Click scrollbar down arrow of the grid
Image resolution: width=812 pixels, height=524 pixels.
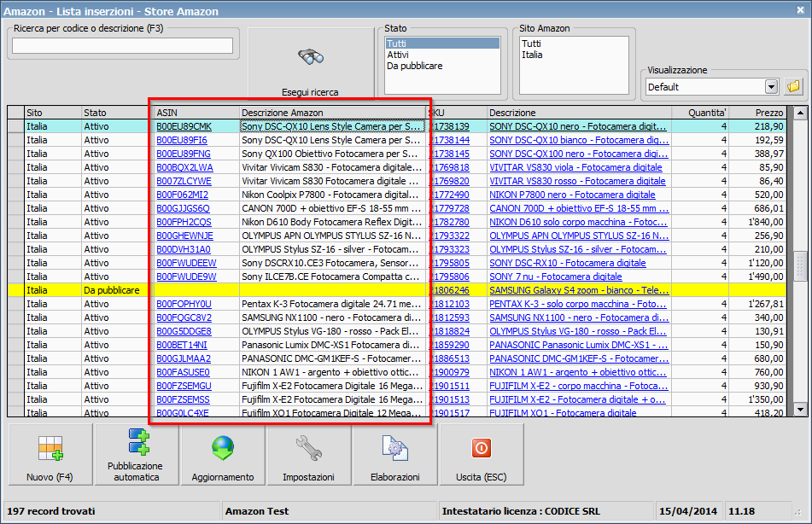click(x=801, y=410)
